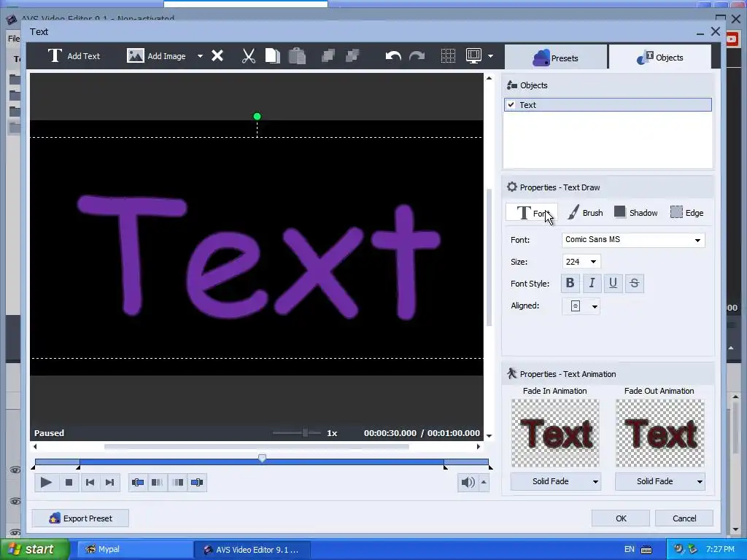Go to previous frame
Viewport: 747px width, 560px height.
click(x=90, y=483)
